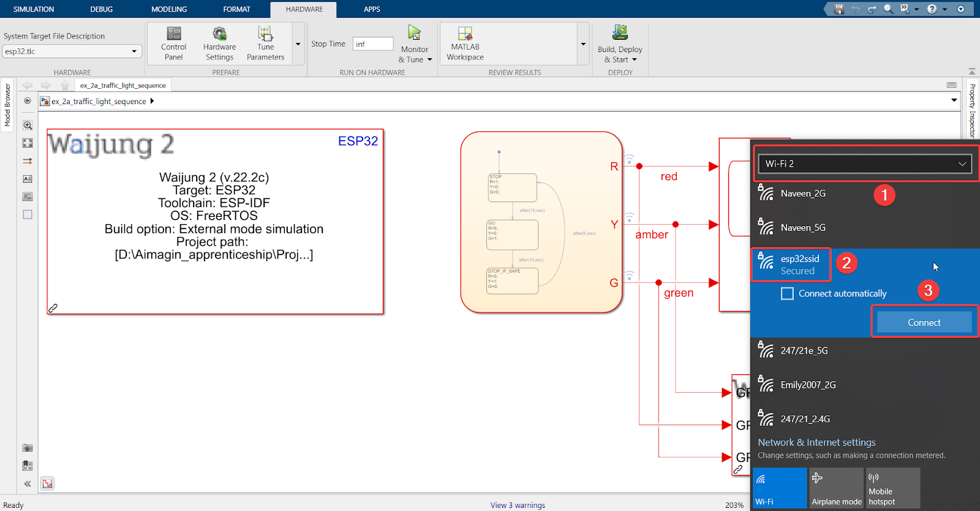Open the Control Panel tool
The width and height of the screenshot is (980, 511).
pos(173,44)
